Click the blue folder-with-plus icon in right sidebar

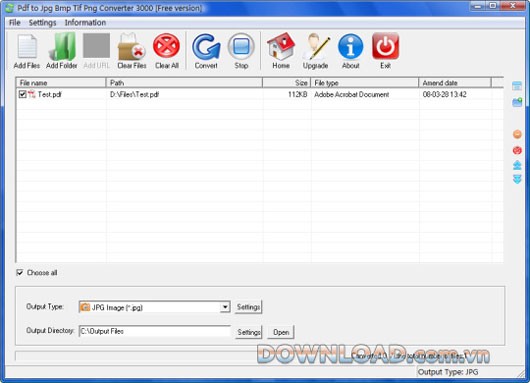[x=517, y=102]
